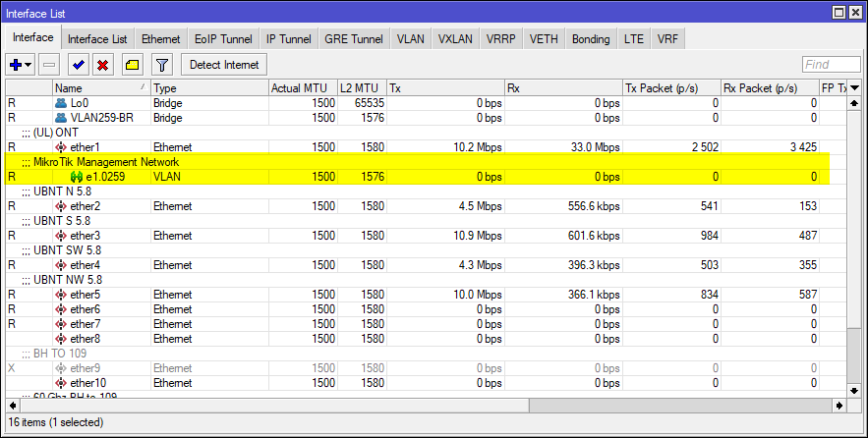Click the MikroTik Management Network comment
The width and height of the screenshot is (868, 438).
(100, 162)
